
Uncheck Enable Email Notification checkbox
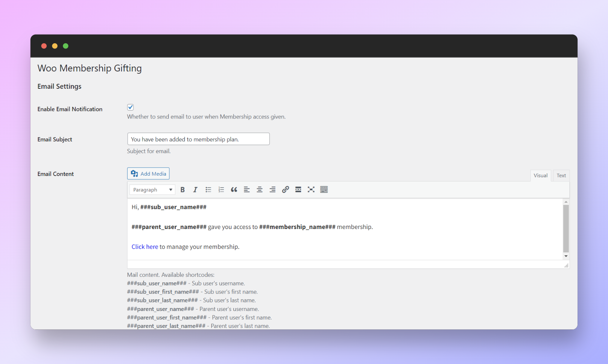131,107
